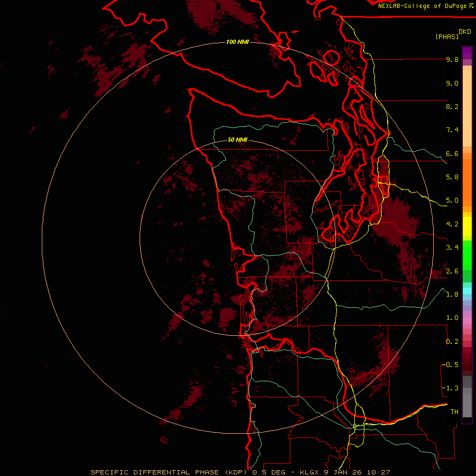Click the 50 NMI range ring label
This screenshot has height=476, width=476.
coord(237,140)
